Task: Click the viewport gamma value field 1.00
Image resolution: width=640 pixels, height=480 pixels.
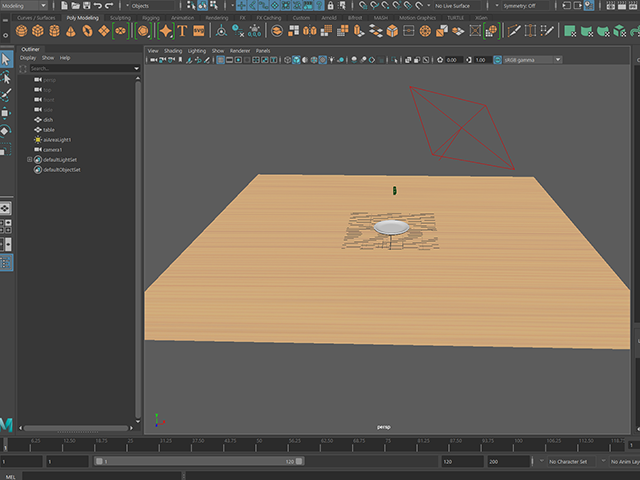Action: tap(481, 60)
